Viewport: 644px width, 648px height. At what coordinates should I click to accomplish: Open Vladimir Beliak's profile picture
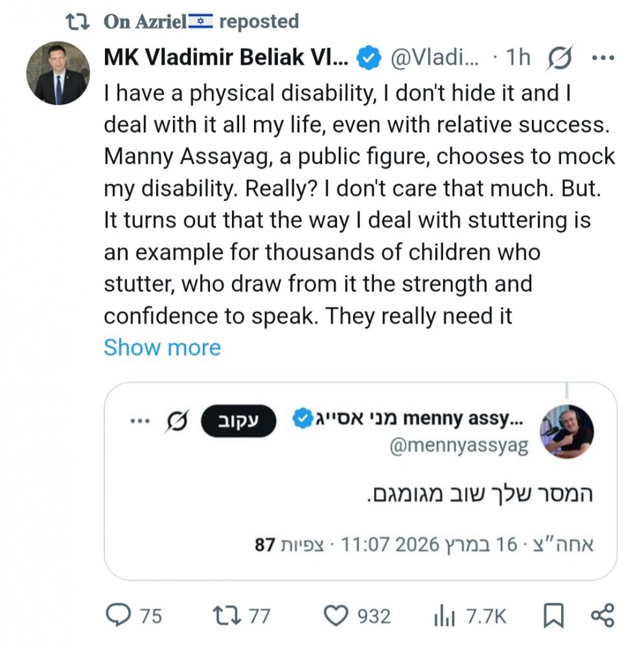point(58,73)
